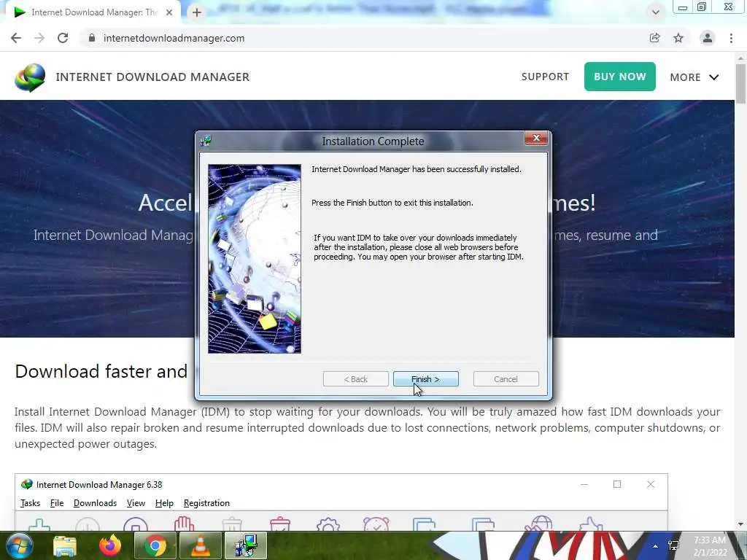Click the network tray icon
Screen dimensions: 747x560
(x=673, y=545)
